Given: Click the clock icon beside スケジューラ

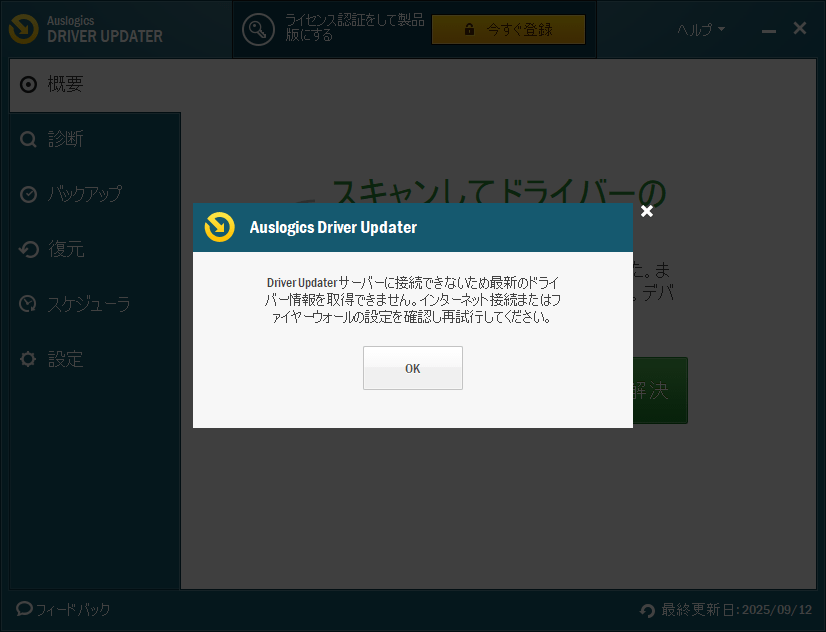Looking at the screenshot, I should (x=28, y=304).
